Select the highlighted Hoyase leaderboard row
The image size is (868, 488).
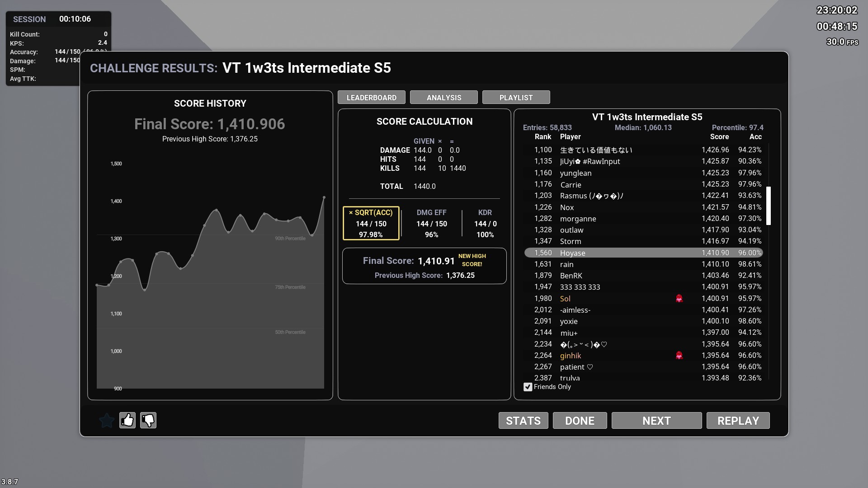[x=643, y=253]
